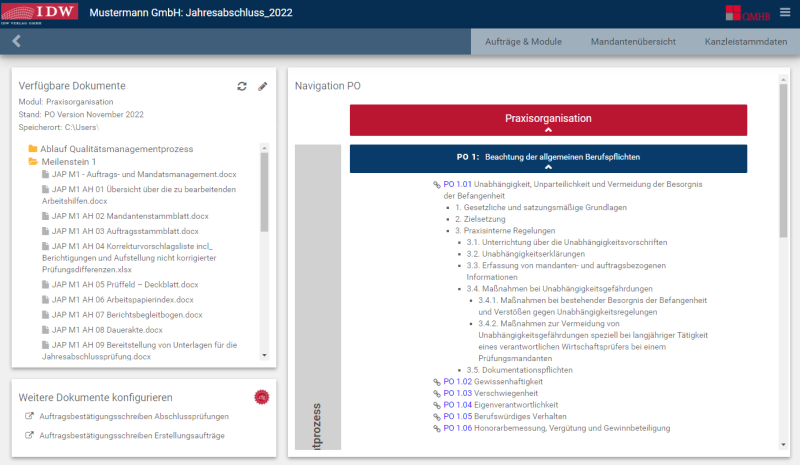
Task: Select 3.4. Maßnahmen bei Unabhängigkeitsgefährdungen
Action: point(559,289)
